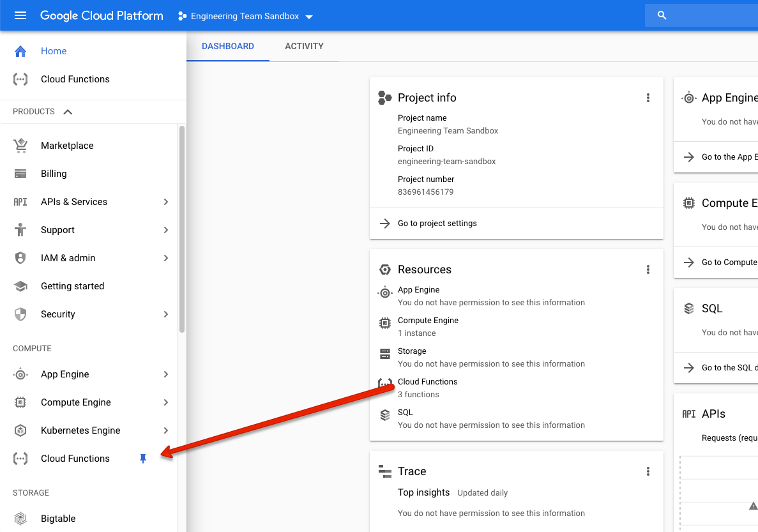Expand the Kubernetes Engine submenu arrow
This screenshot has height=532, width=758.
pyautogui.click(x=166, y=430)
